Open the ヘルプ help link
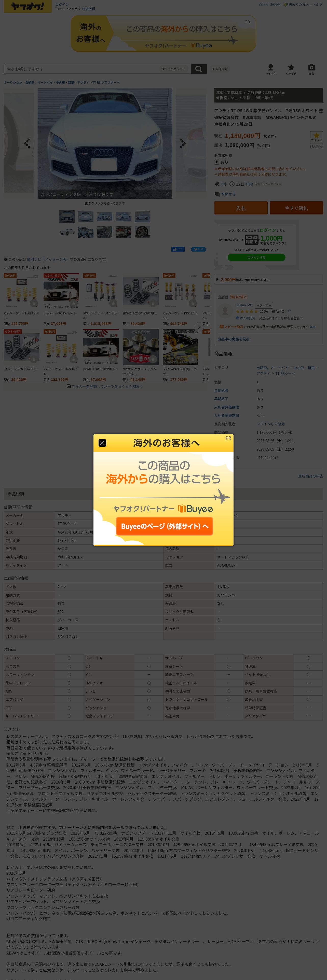This screenshot has width=327, height=980. pos(318,5)
